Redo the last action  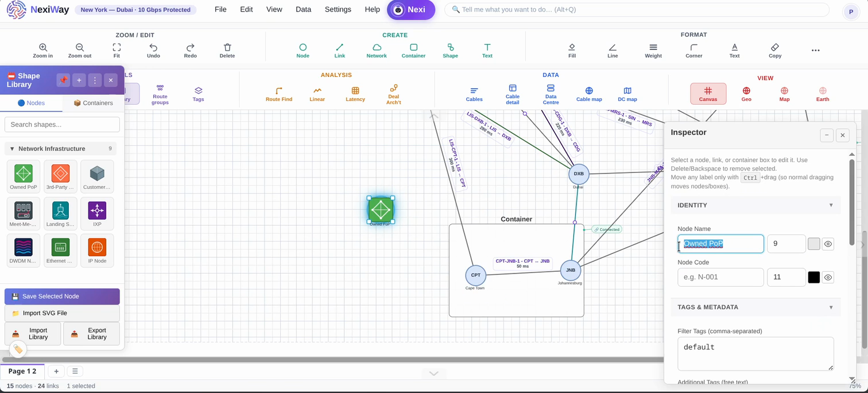pyautogui.click(x=190, y=51)
